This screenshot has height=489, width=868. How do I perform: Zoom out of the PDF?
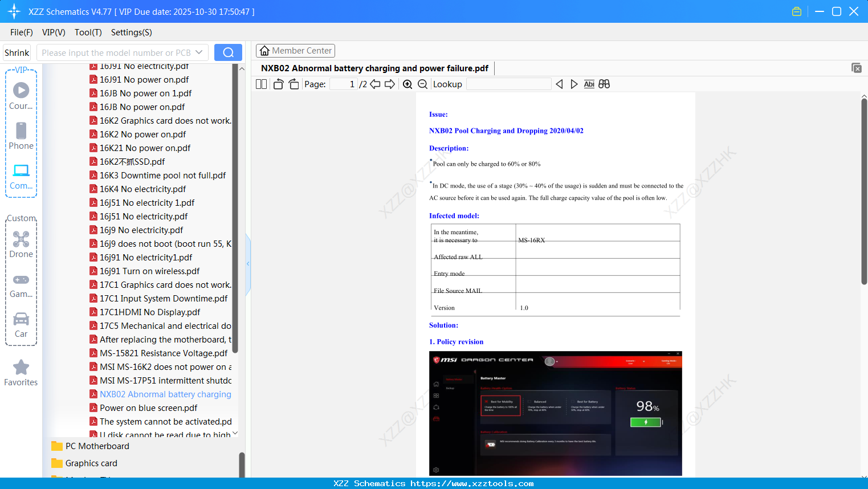423,84
